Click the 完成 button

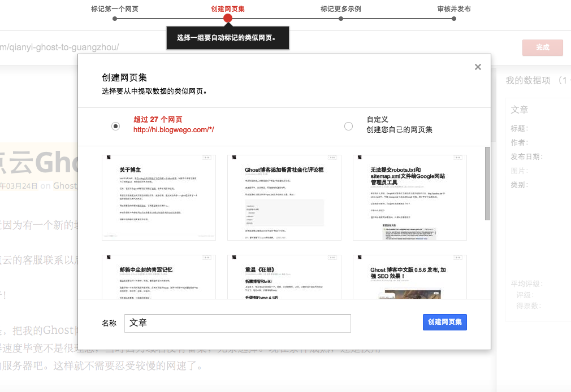(x=543, y=47)
